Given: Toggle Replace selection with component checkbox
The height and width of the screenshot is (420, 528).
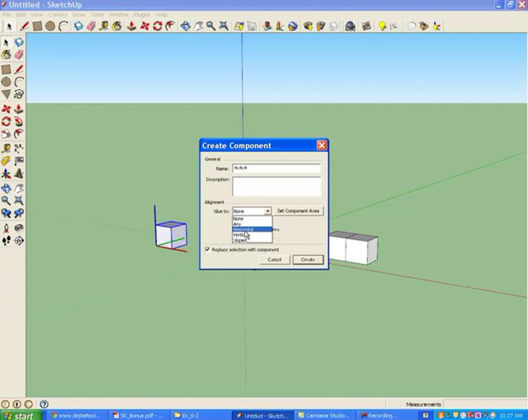Looking at the screenshot, I should click(207, 249).
